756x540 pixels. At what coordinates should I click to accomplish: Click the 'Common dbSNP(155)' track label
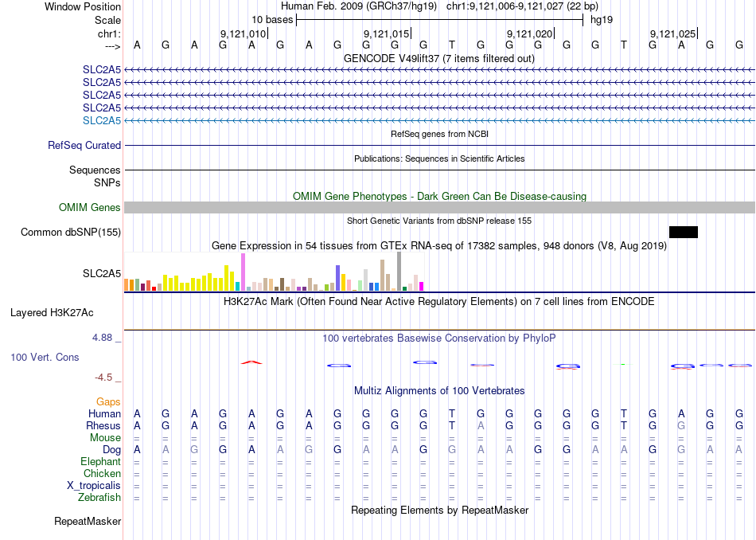(x=71, y=232)
